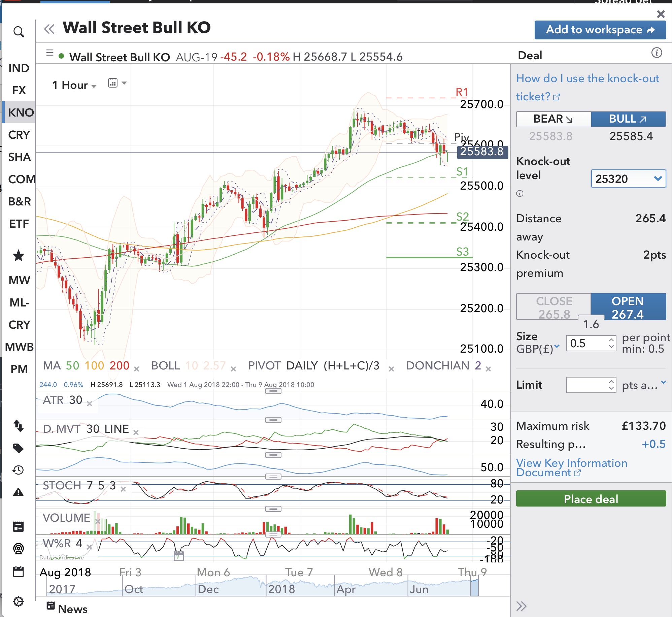Click the double-chevron back arrow
This screenshot has height=617, width=672.
point(49,29)
